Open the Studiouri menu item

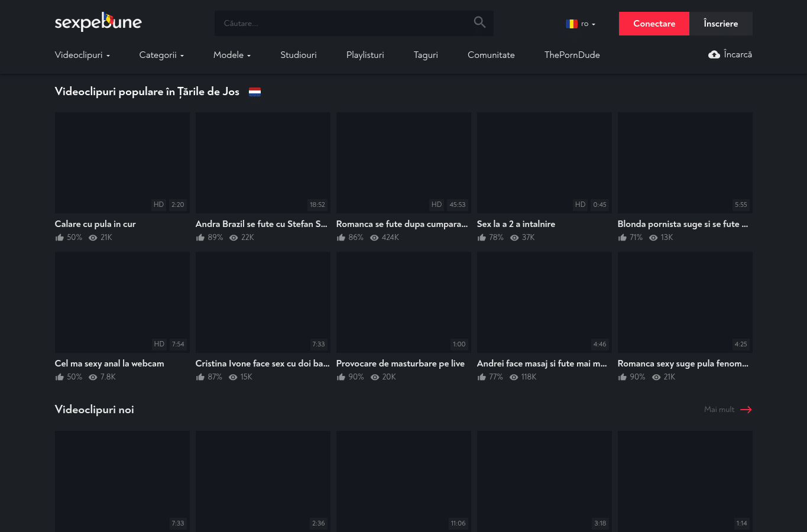click(x=299, y=55)
